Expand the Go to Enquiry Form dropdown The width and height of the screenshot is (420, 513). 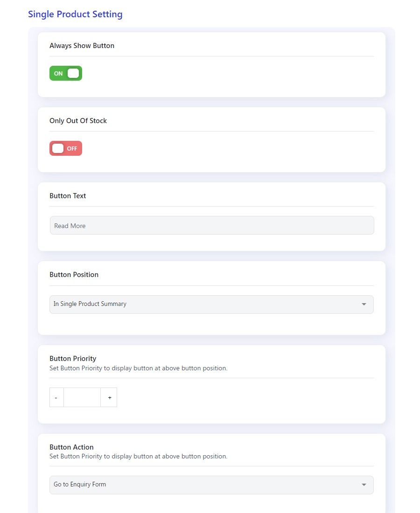211,485
